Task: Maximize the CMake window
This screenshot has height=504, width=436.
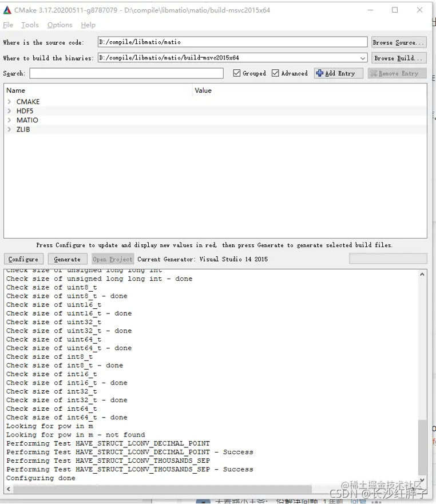Action: (395, 10)
